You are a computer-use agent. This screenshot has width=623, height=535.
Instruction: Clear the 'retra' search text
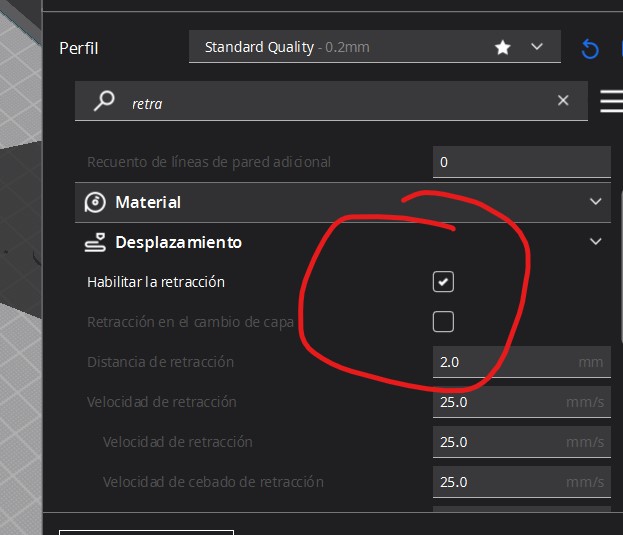tap(563, 100)
